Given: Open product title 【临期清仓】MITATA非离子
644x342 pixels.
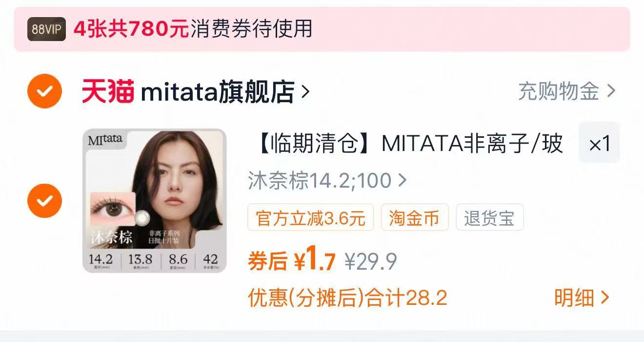Looking at the screenshot, I should (406, 144).
